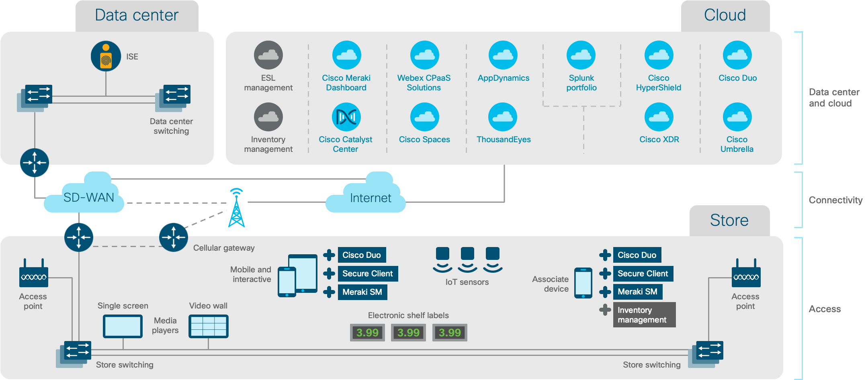Select the Store header tab
This screenshot has width=868, height=380.
pyautogui.click(x=729, y=221)
